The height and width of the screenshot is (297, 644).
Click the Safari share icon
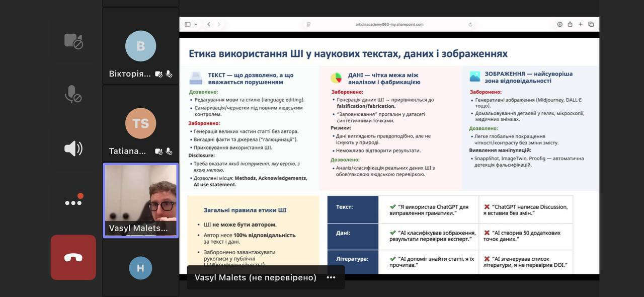(x=570, y=24)
